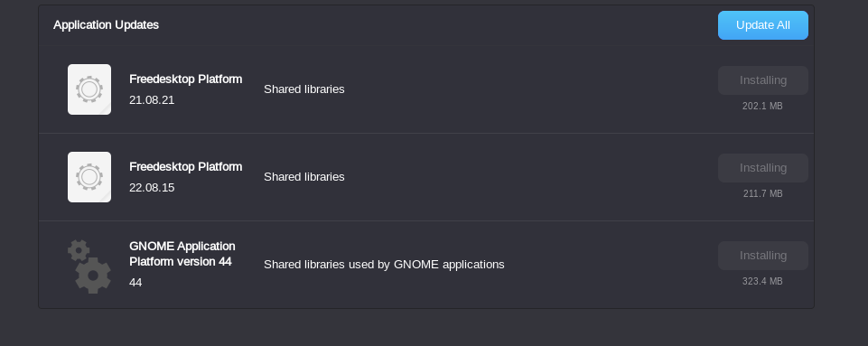Click the Installing button for Freedesktop Platform 21.08.21
The height and width of the screenshot is (346, 868).
(x=763, y=80)
